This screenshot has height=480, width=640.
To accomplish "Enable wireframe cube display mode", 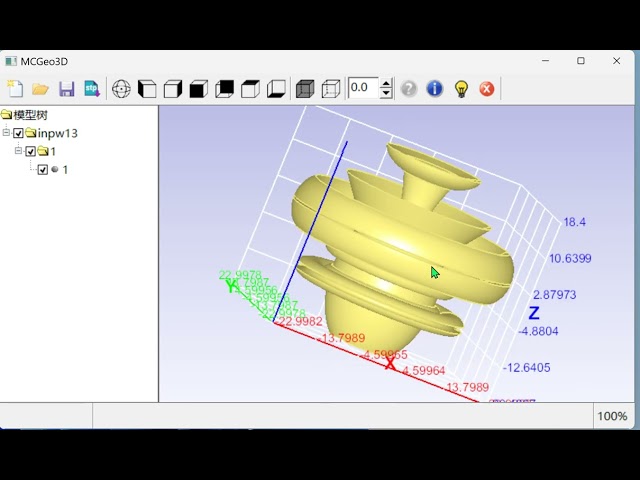I will tap(331, 89).
